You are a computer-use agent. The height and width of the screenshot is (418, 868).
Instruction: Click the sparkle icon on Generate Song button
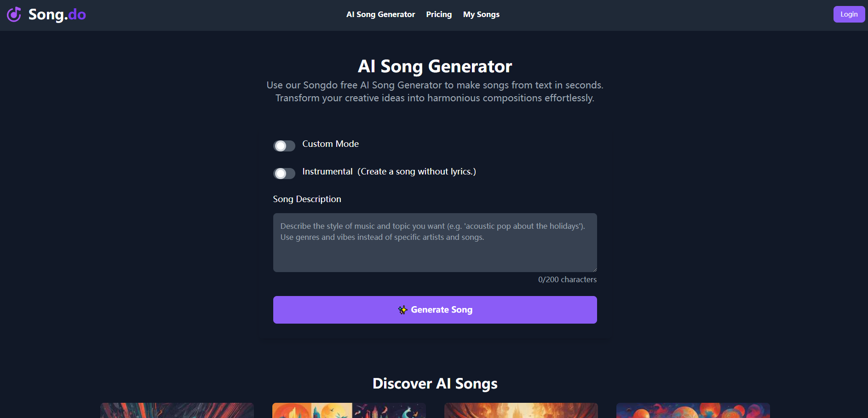click(402, 310)
